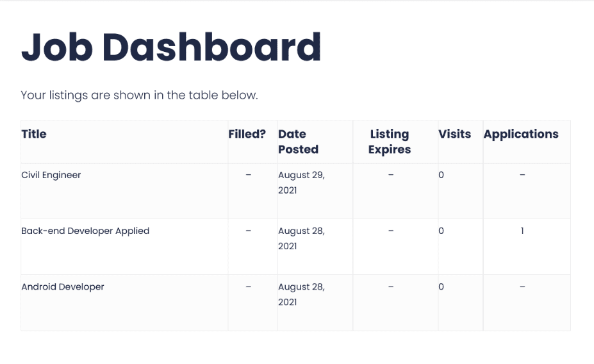This screenshot has width=594, height=364.
Task: Click the 'Your listings are shown' text
Action: coord(140,95)
